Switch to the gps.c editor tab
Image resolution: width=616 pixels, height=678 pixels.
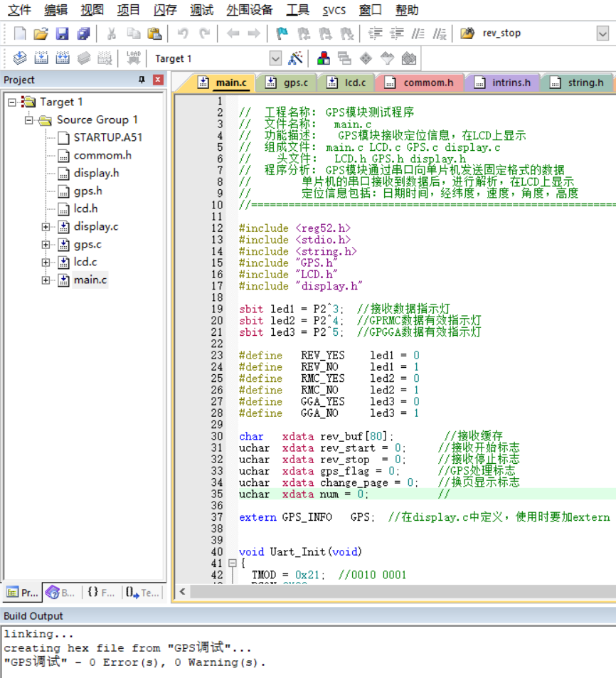[x=287, y=83]
